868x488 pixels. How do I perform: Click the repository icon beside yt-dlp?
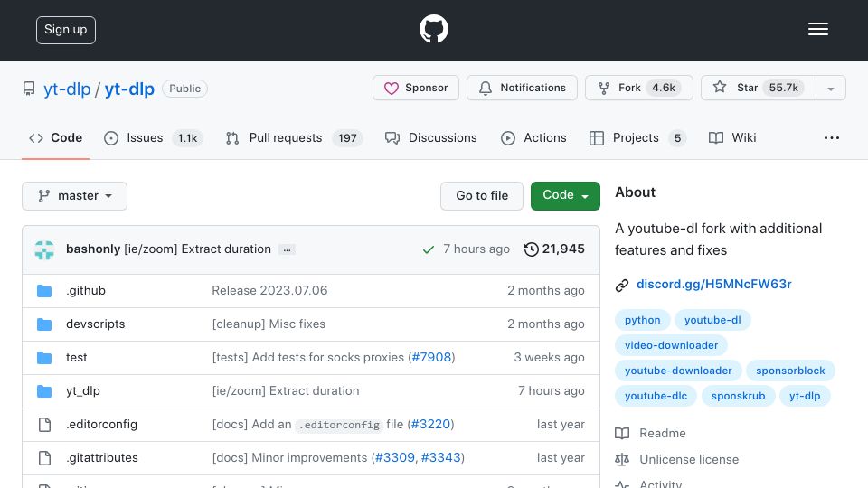(29, 89)
